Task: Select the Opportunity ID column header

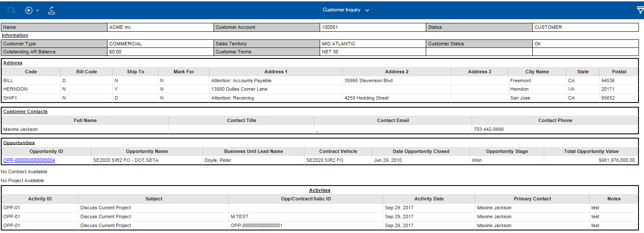Action: (46, 151)
